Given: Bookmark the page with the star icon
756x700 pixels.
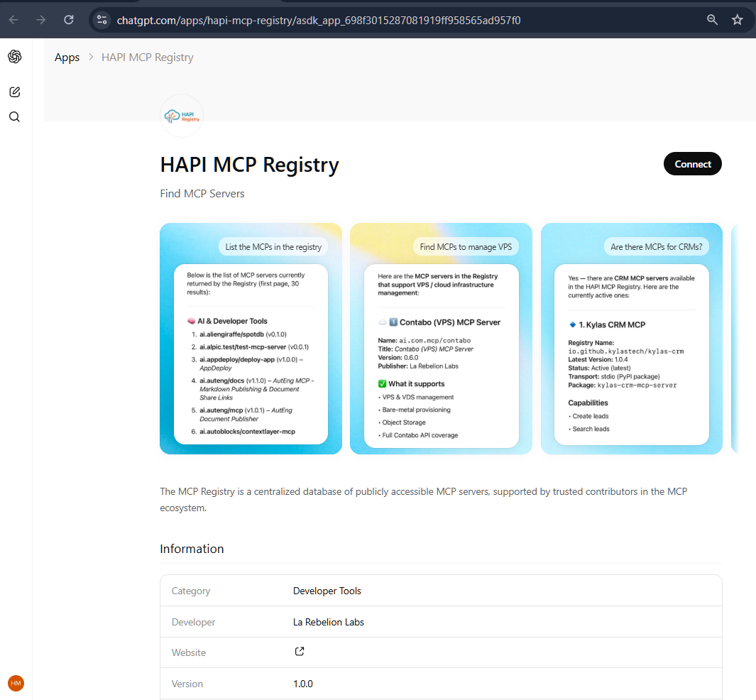Looking at the screenshot, I should click(737, 19).
